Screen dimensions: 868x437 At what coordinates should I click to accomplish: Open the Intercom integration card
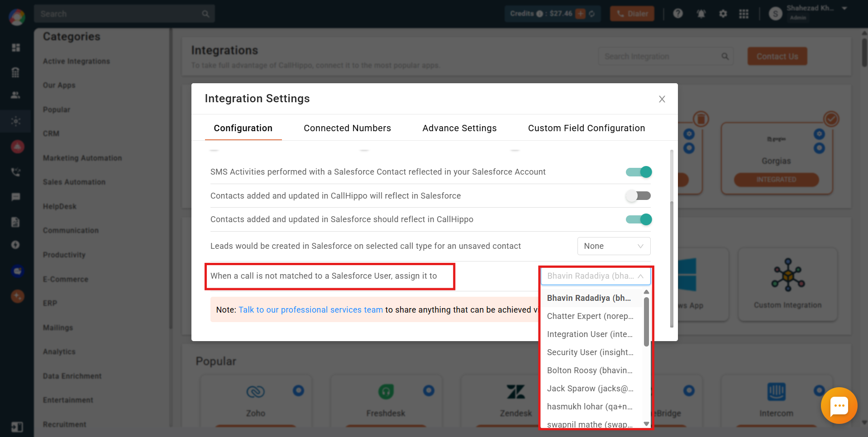click(x=776, y=400)
